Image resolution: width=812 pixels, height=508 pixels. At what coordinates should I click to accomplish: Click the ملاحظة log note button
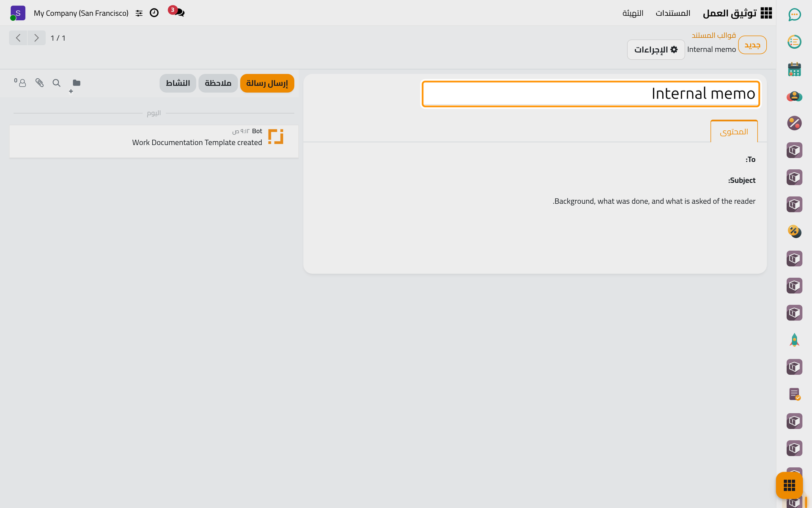pos(218,83)
